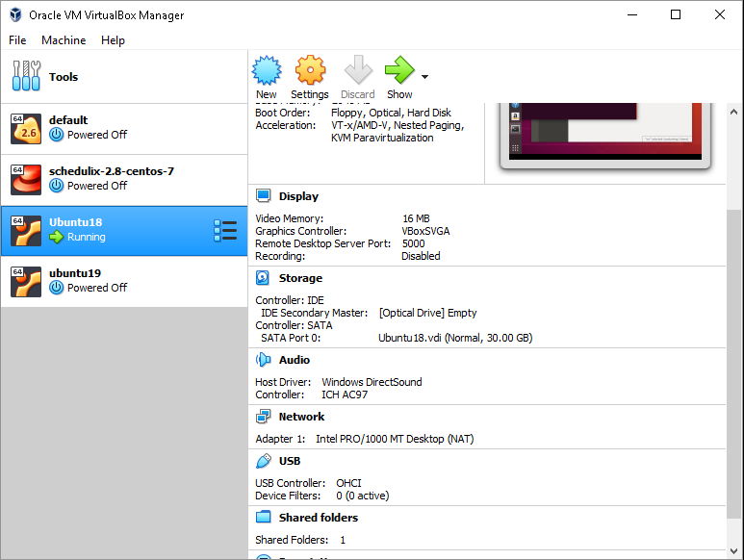Click the Shared Folders count value 1
Viewport: 744px width, 560px height.
[x=343, y=540]
